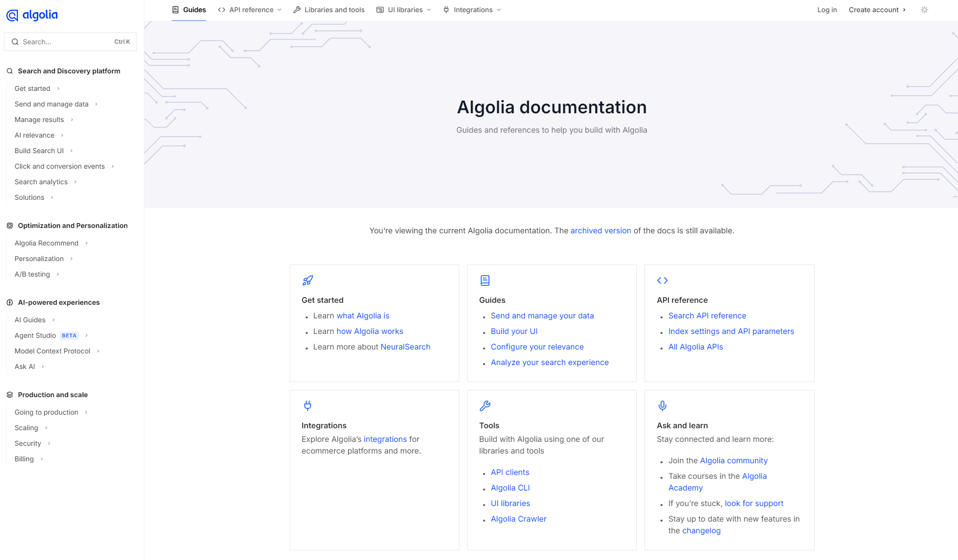Click the plug icon in Integrations card

307,405
